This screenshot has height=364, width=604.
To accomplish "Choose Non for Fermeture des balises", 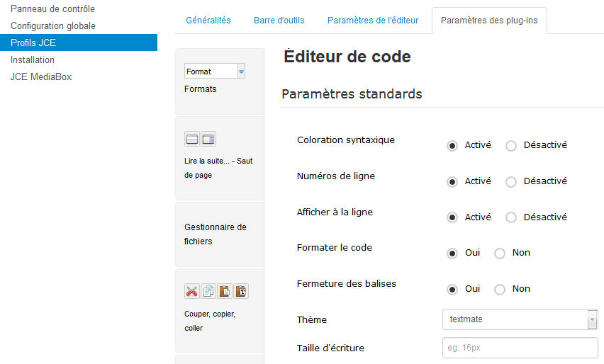I will point(500,290).
